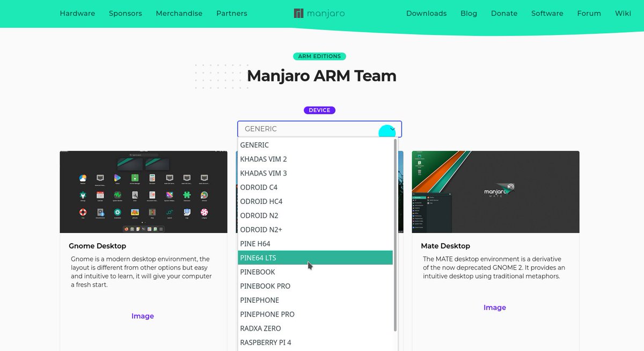Open the Wiki link
This screenshot has height=351, width=644.
pos(623,13)
